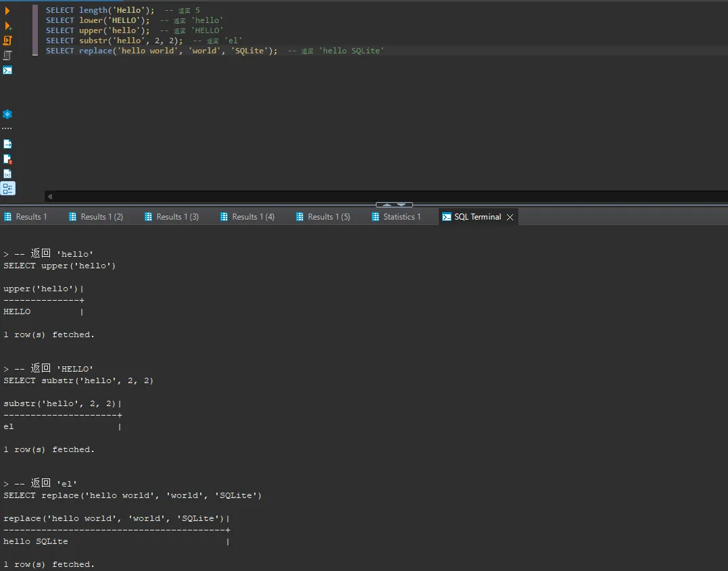Screen dimensions: 728x571
Task: Maximize the results panel with up arrow
Action: coord(387,205)
